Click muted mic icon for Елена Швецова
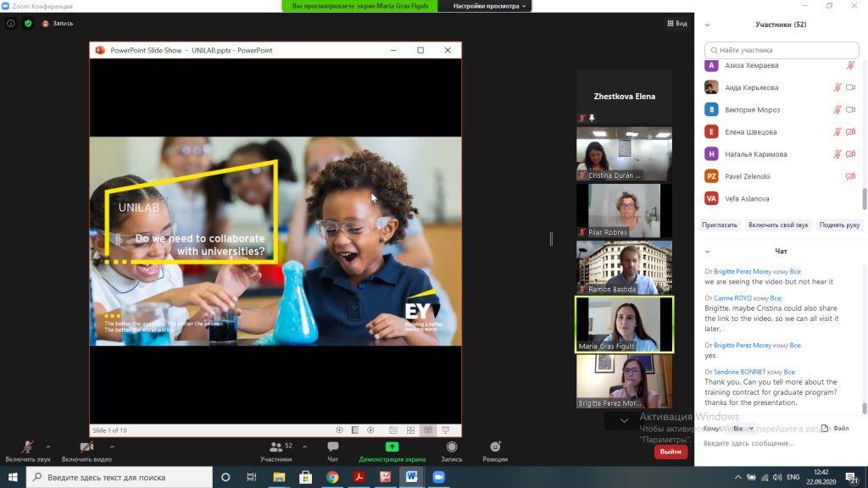The image size is (868, 488). pos(837,131)
